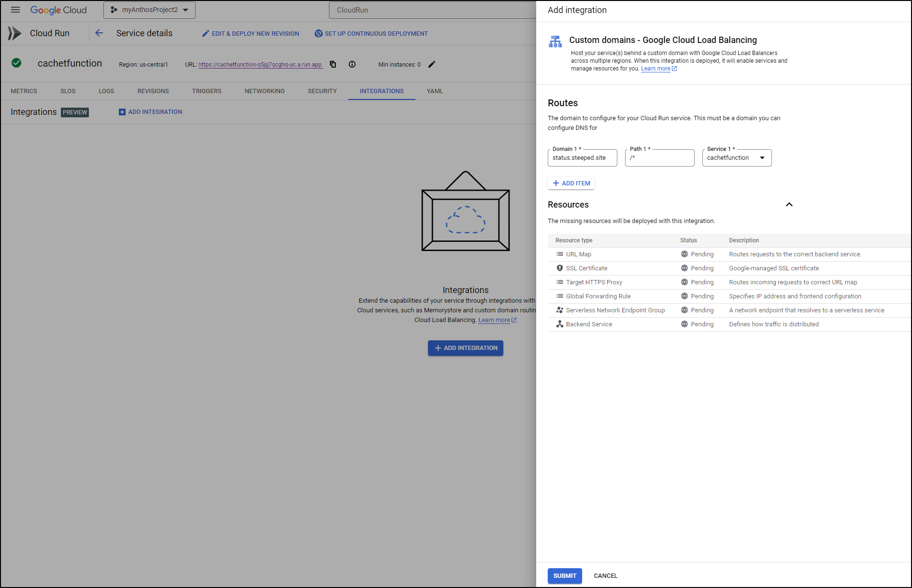
Task: Open the Networking tab
Action: click(265, 91)
